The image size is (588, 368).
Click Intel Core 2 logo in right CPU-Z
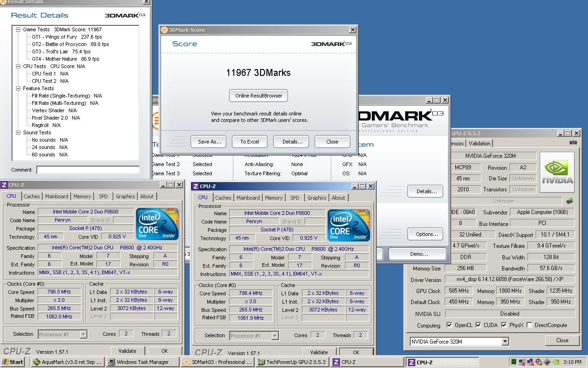[x=349, y=226]
